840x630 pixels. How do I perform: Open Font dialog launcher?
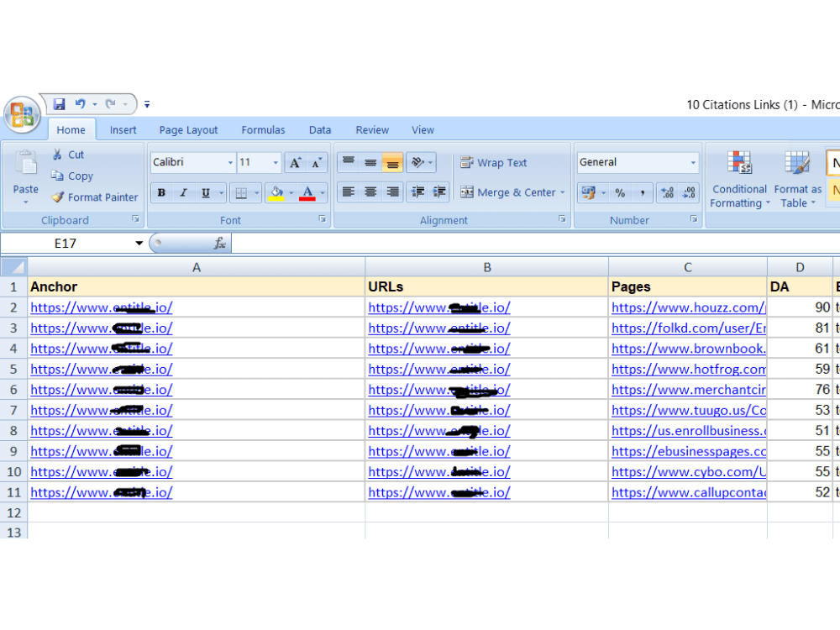[322, 219]
